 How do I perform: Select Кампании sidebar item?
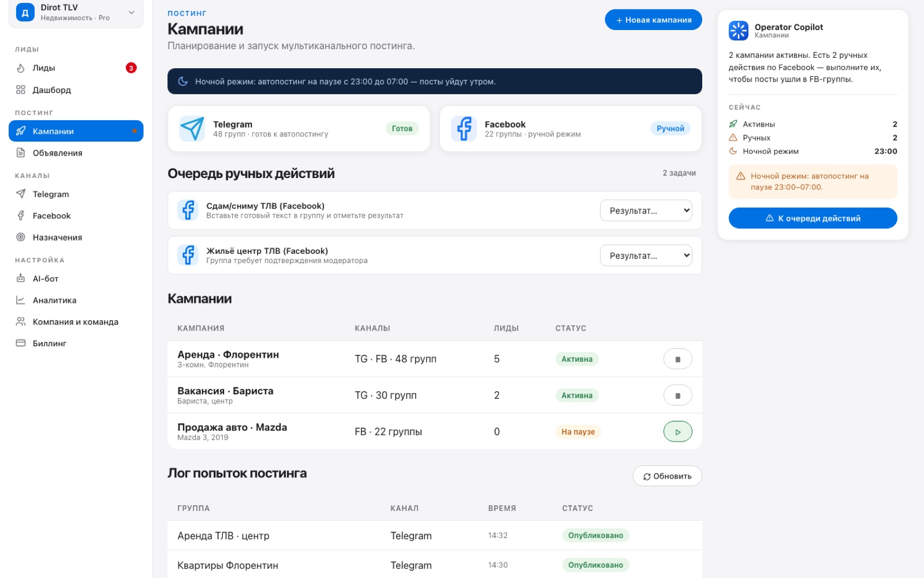click(x=76, y=131)
